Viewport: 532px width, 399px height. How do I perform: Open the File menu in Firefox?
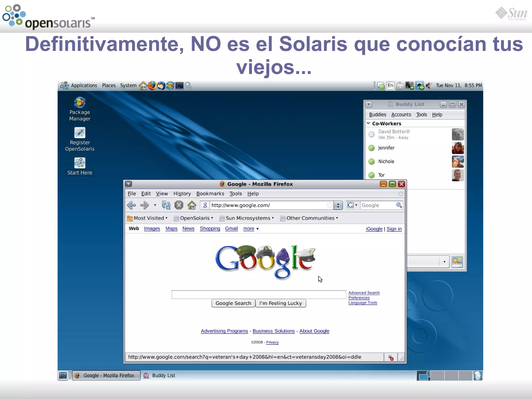(x=132, y=194)
